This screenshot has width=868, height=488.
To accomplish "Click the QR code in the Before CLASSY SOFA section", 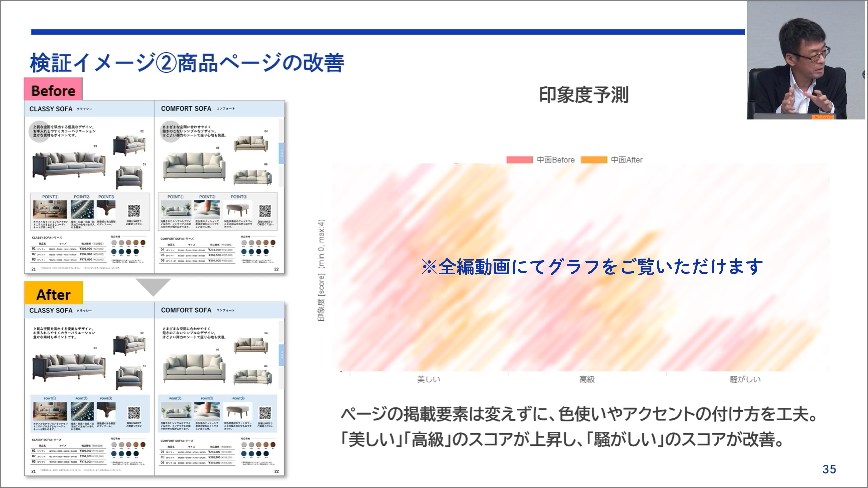I will coord(134,211).
